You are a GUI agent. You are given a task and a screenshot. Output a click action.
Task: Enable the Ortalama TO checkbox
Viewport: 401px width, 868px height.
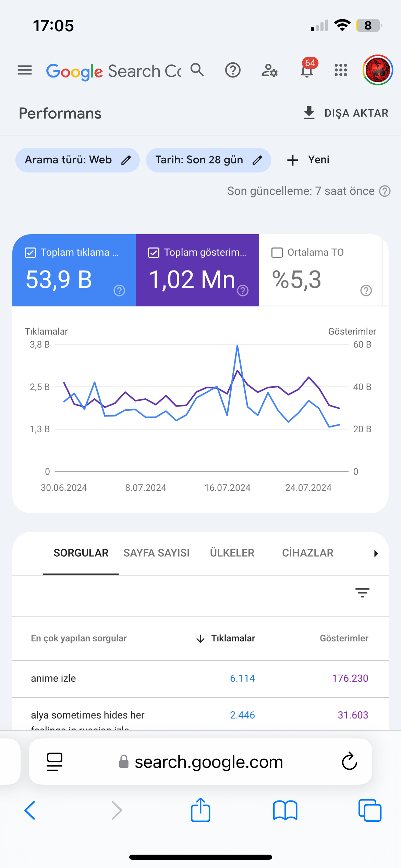(277, 253)
